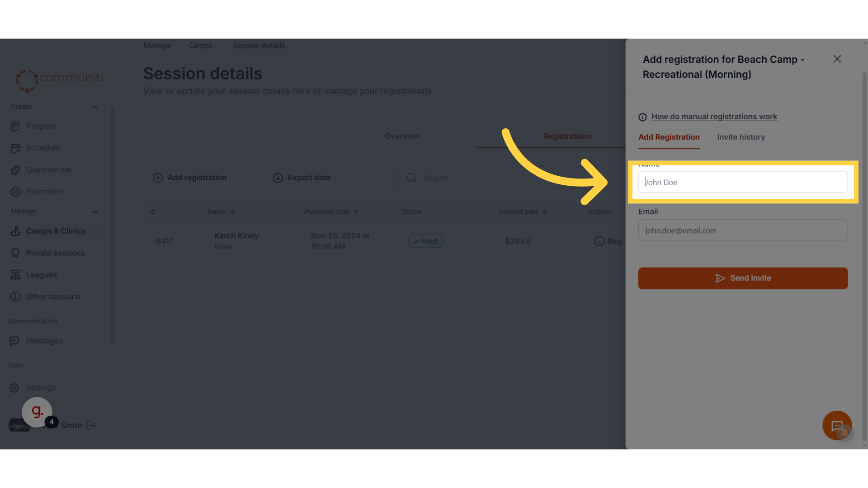The width and height of the screenshot is (868, 488).
Task: Collapse the Manage section chevron
Action: [95, 212]
